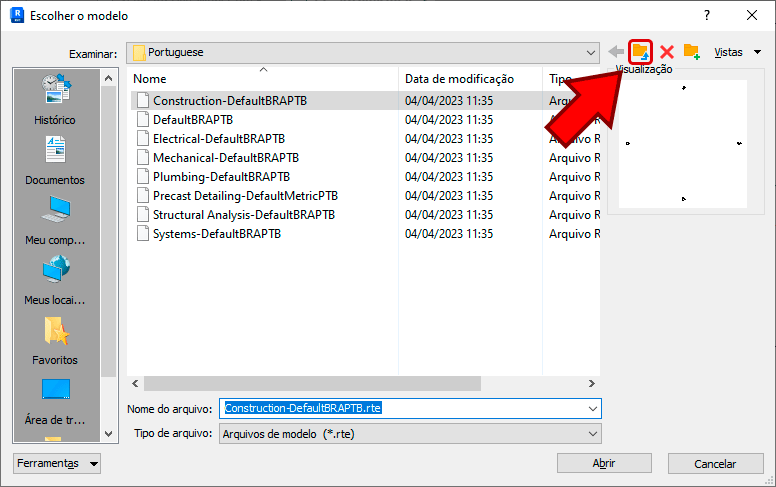Open Meus locais de rede shortcut
Screen dimensions: 776x487
[x=55, y=280]
